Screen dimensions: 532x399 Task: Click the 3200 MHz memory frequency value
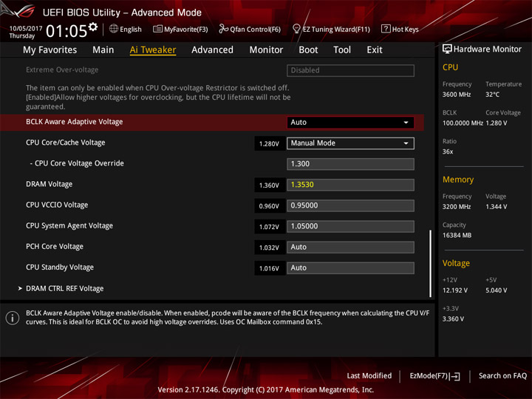click(457, 207)
